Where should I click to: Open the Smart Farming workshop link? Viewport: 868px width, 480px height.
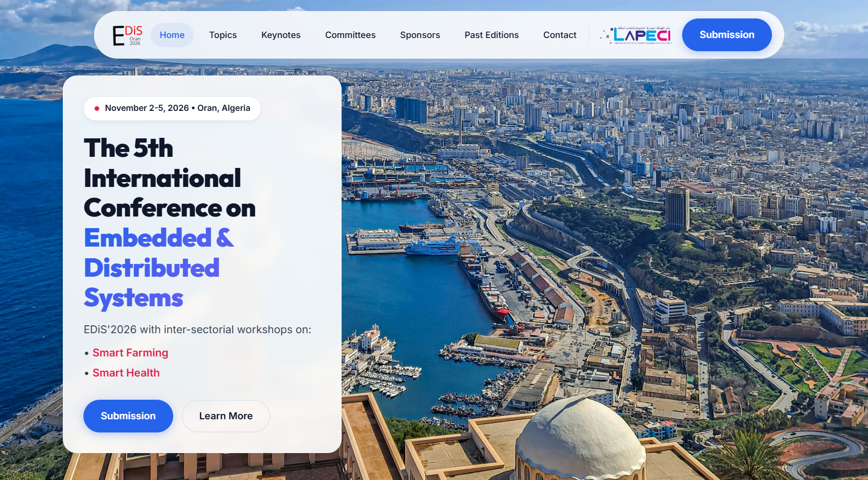pyautogui.click(x=130, y=353)
